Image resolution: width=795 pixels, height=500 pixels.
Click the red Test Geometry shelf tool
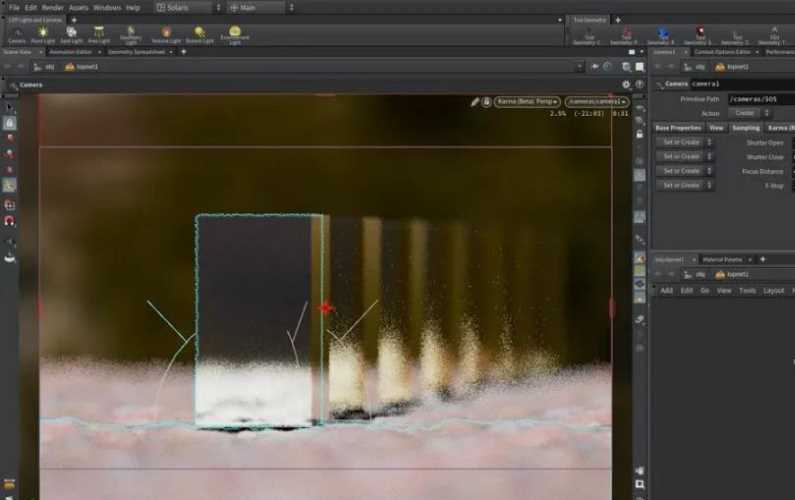pyautogui.click(x=700, y=35)
